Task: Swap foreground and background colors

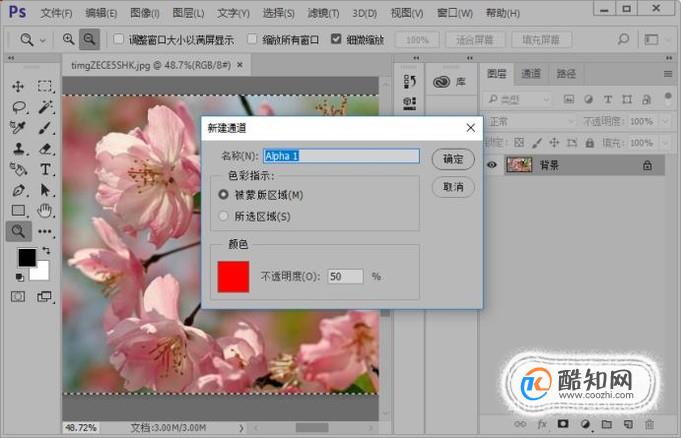Action: tap(46, 251)
